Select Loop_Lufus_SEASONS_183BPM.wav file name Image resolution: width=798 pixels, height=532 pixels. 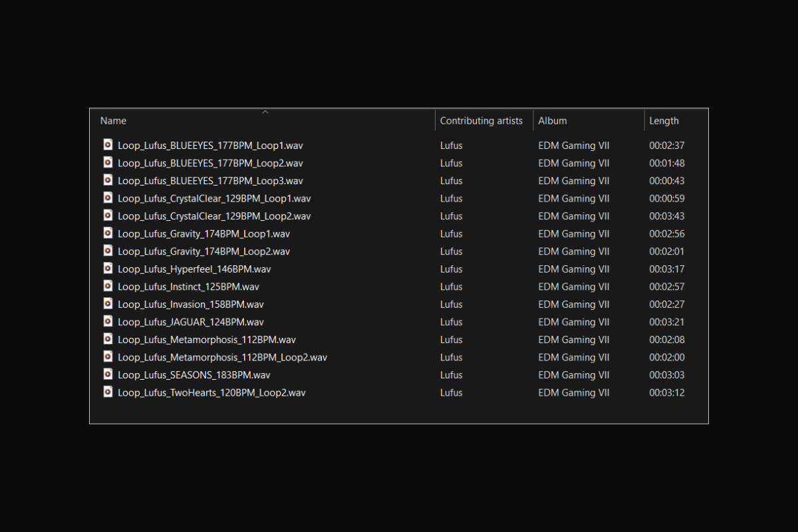tap(194, 375)
